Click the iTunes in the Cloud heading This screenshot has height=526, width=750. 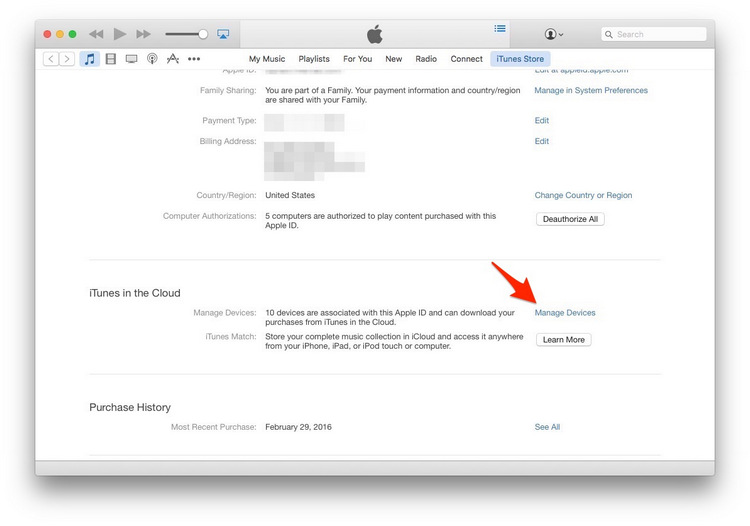tap(135, 293)
